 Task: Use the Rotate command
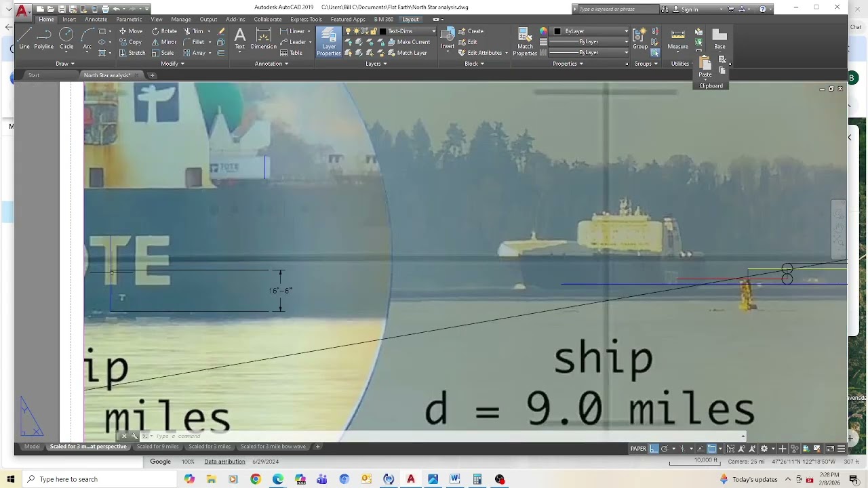tap(164, 31)
